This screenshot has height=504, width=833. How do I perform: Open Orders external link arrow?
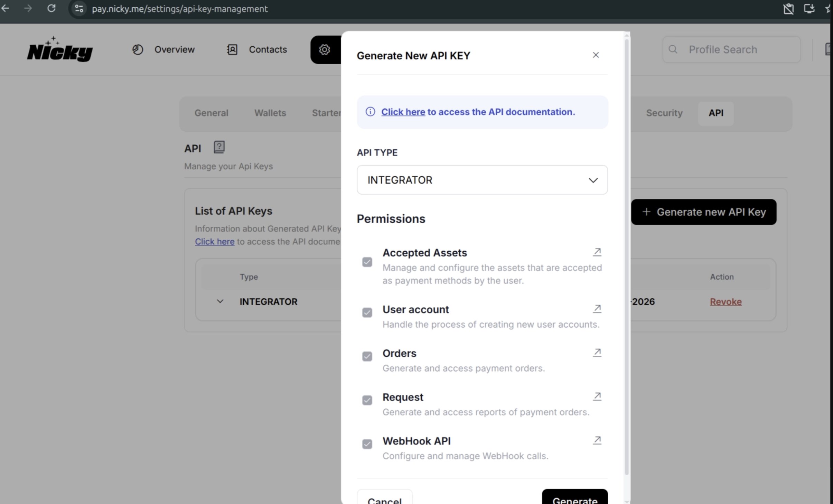click(x=597, y=353)
